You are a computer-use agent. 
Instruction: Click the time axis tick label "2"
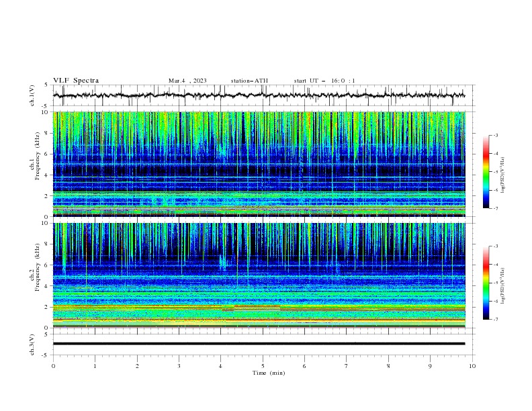(x=137, y=366)
